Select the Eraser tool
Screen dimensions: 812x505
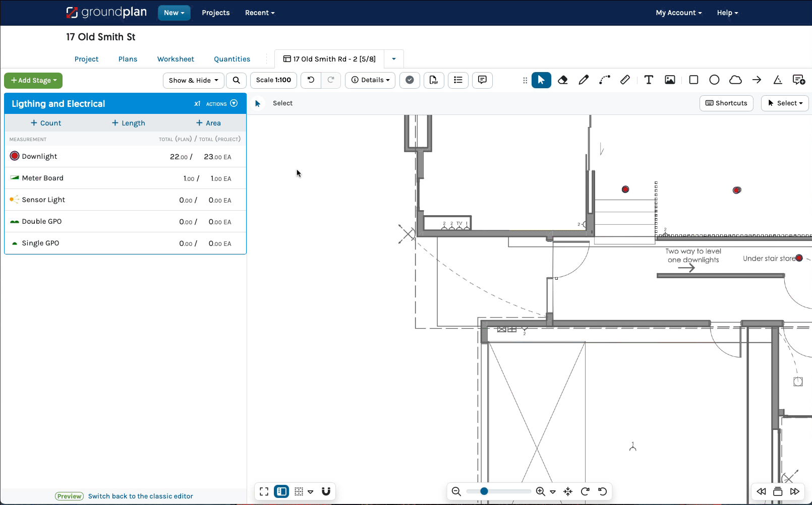(x=563, y=80)
